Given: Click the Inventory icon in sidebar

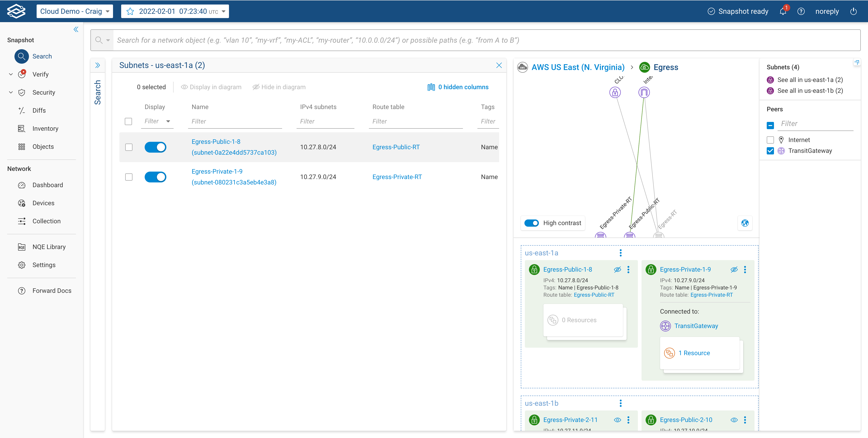Looking at the screenshot, I should point(21,128).
